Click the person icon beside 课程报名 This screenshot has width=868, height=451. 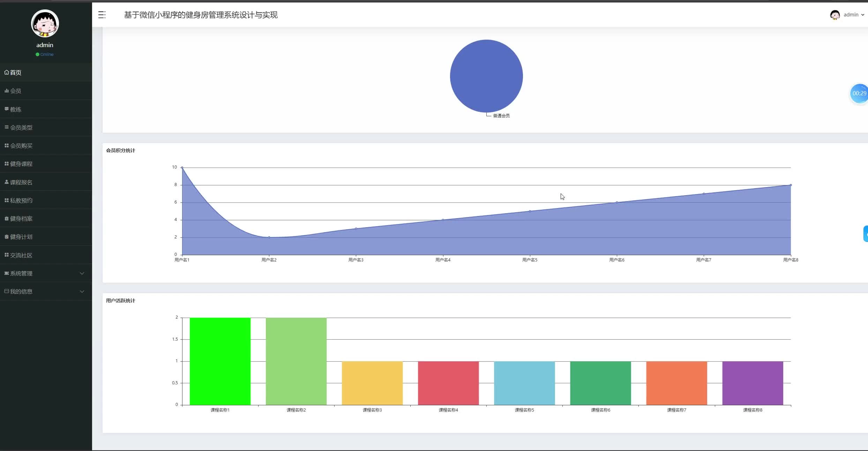pos(6,182)
